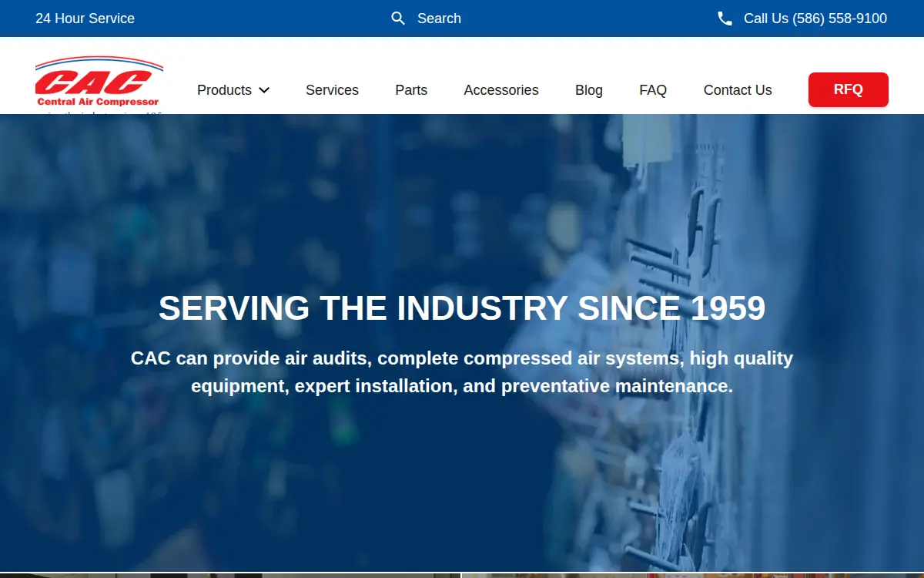Open the Products menu
Viewport: 924px width, 578px height.
click(x=224, y=90)
